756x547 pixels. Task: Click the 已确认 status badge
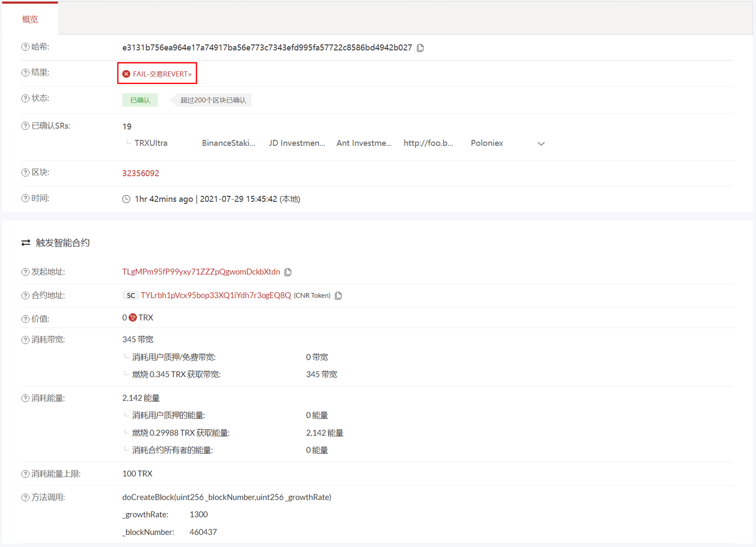(140, 100)
